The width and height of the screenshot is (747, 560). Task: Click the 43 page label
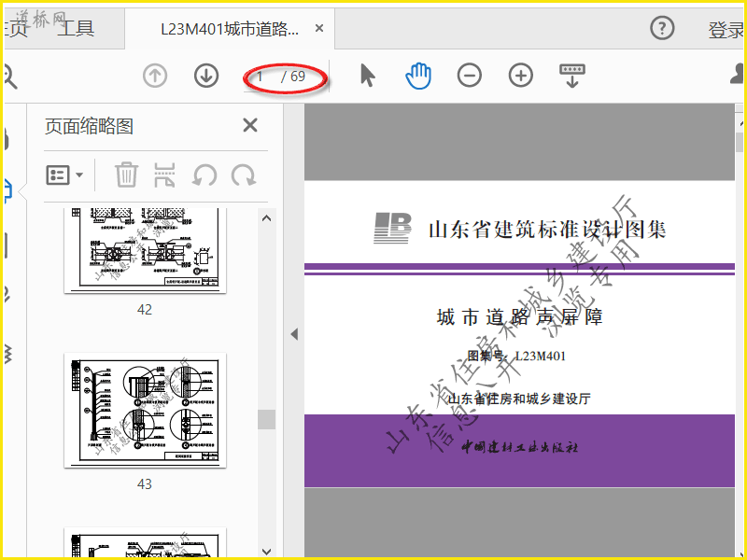[x=145, y=484]
